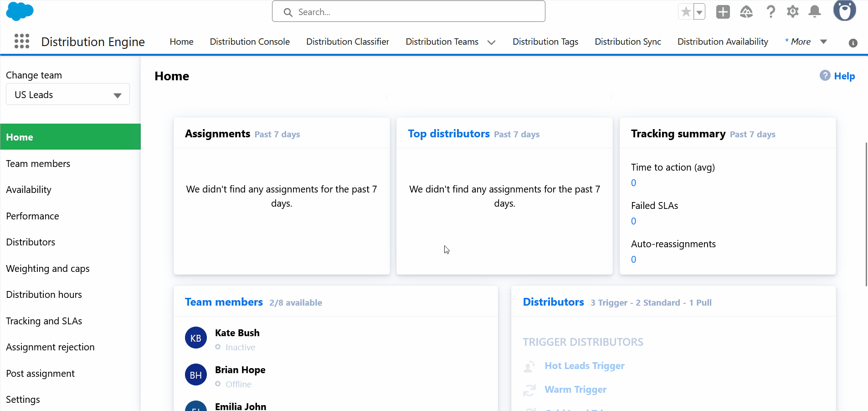Click the BH avatar for Brian Hope
This screenshot has width=868, height=411.
coord(196,375)
